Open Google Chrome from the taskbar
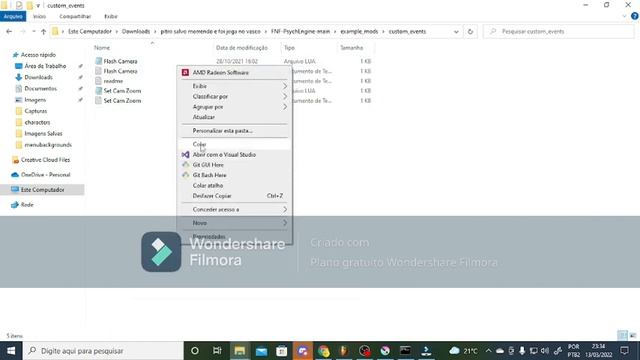This screenshot has width=640, height=360. [x=324, y=351]
